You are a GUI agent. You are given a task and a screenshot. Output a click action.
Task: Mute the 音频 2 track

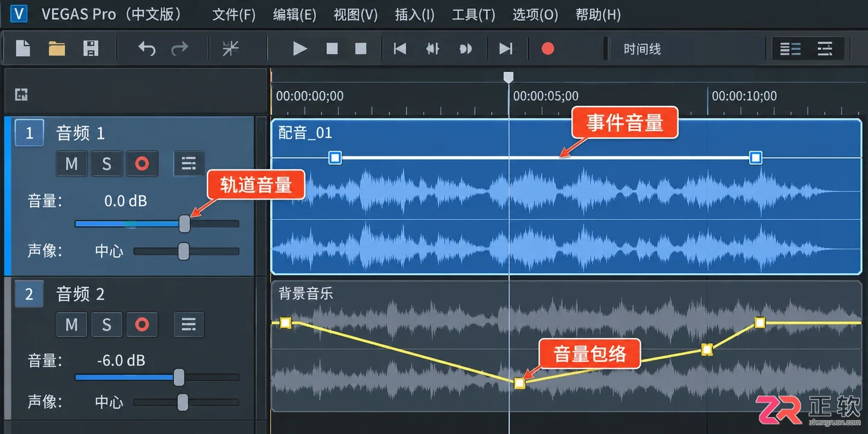72,325
